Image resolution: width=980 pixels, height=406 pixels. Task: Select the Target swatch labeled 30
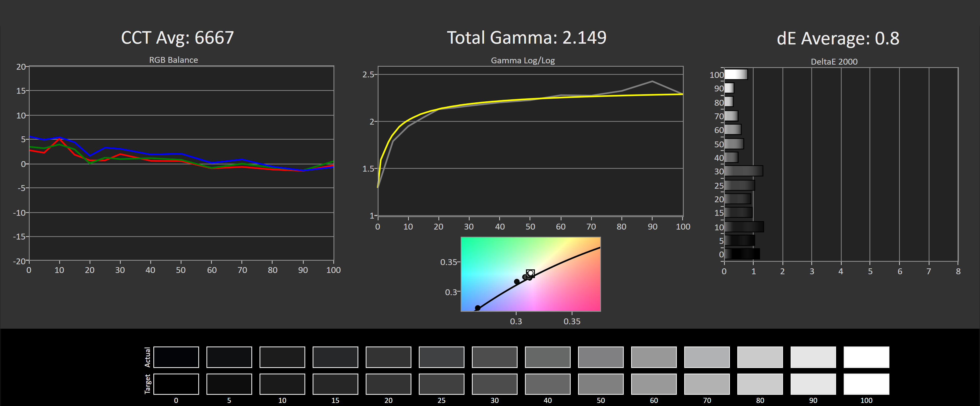(x=494, y=384)
